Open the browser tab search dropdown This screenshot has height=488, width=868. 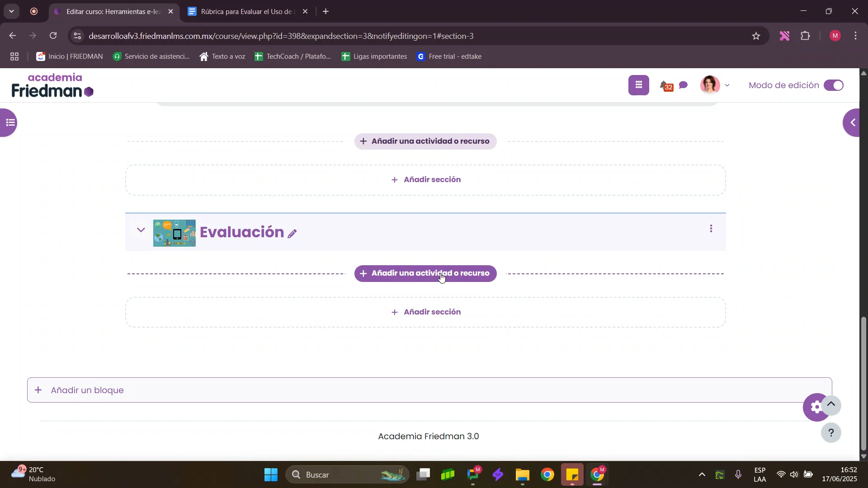coord(11,11)
